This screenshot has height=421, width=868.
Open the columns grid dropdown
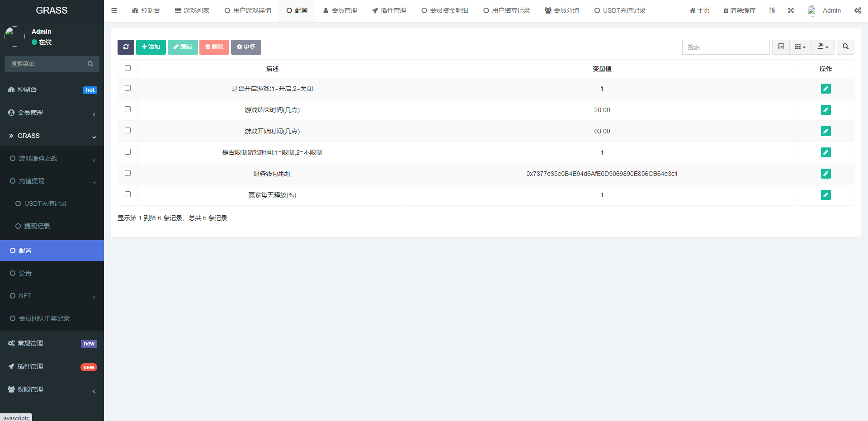point(800,47)
